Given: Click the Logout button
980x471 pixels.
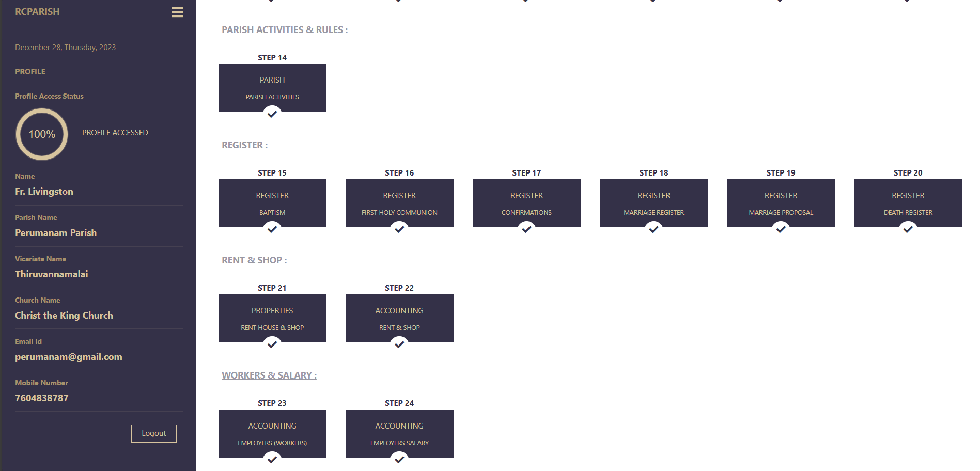Looking at the screenshot, I should [154, 433].
